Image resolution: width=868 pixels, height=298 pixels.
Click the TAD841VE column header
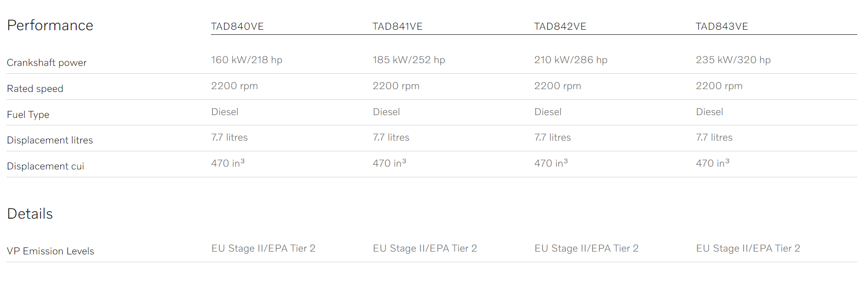(x=397, y=26)
